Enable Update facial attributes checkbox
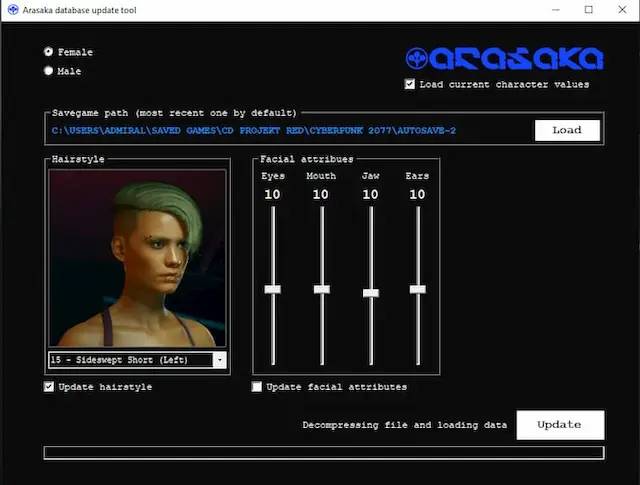 point(257,387)
